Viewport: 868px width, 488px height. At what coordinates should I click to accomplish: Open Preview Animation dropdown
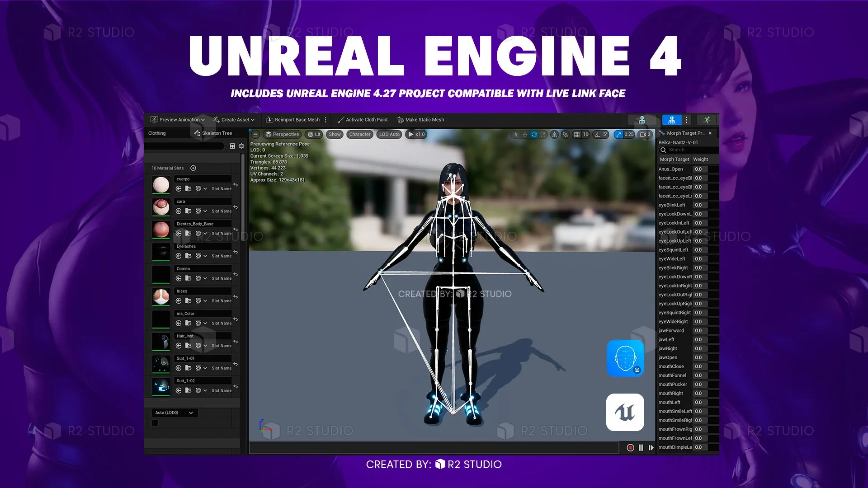coord(178,120)
